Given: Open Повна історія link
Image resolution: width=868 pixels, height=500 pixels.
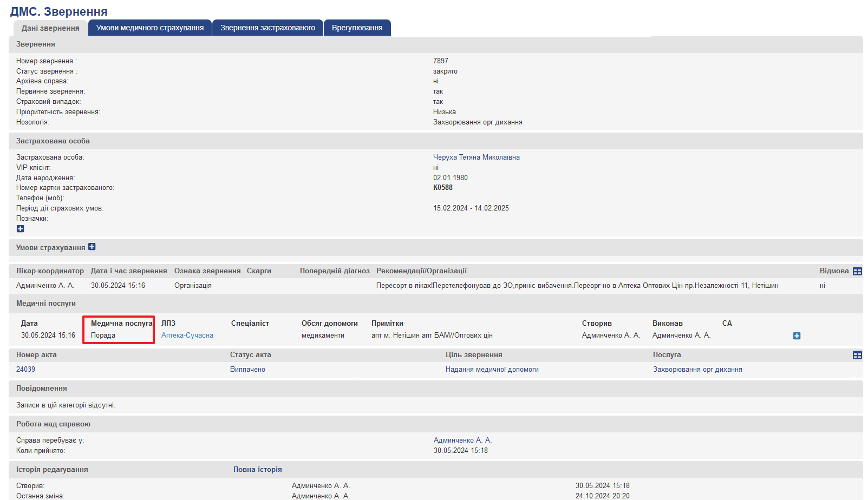Looking at the screenshot, I should click(x=257, y=470).
